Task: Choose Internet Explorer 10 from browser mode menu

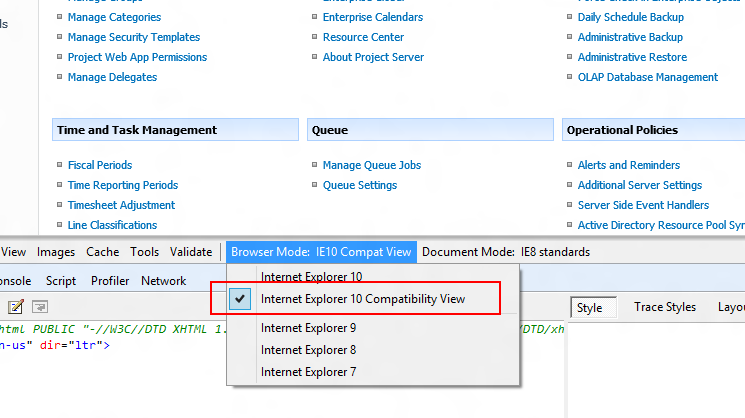Action: 311,276
